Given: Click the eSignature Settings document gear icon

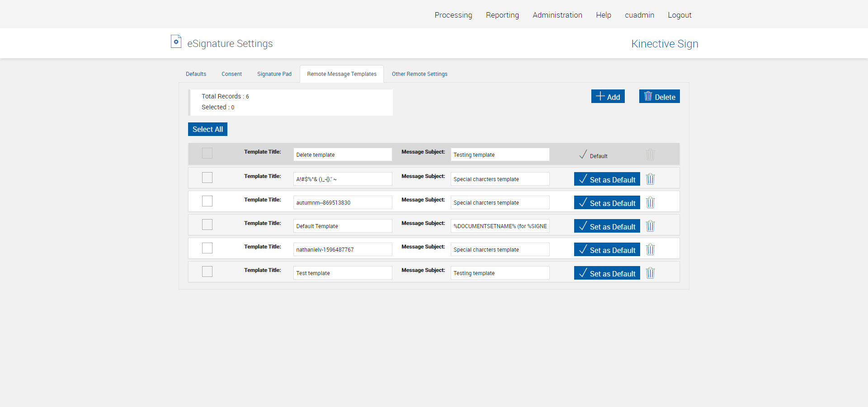Looking at the screenshot, I should tap(176, 42).
